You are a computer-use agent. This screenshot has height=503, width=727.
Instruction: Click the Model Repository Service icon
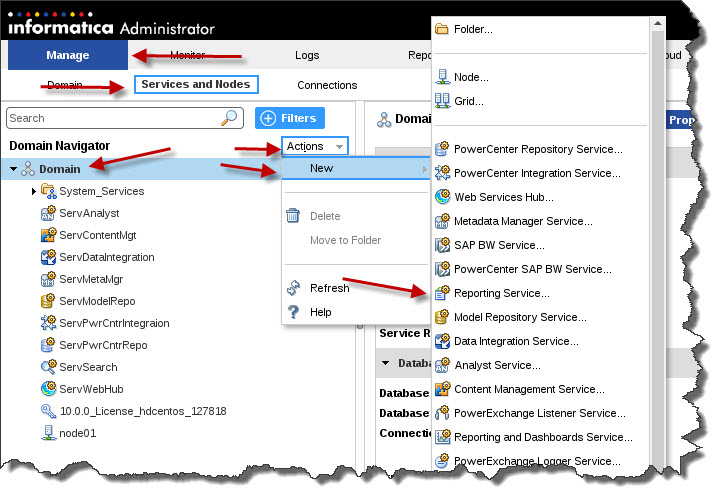pos(442,317)
